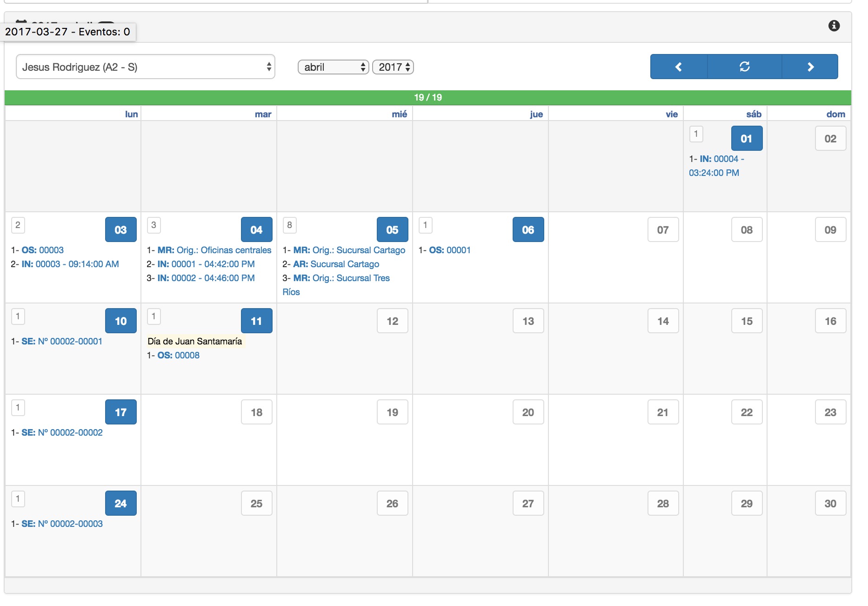Click the green 19 / 19 progress bar
The image size is (868, 606).
[x=427, y=97]
